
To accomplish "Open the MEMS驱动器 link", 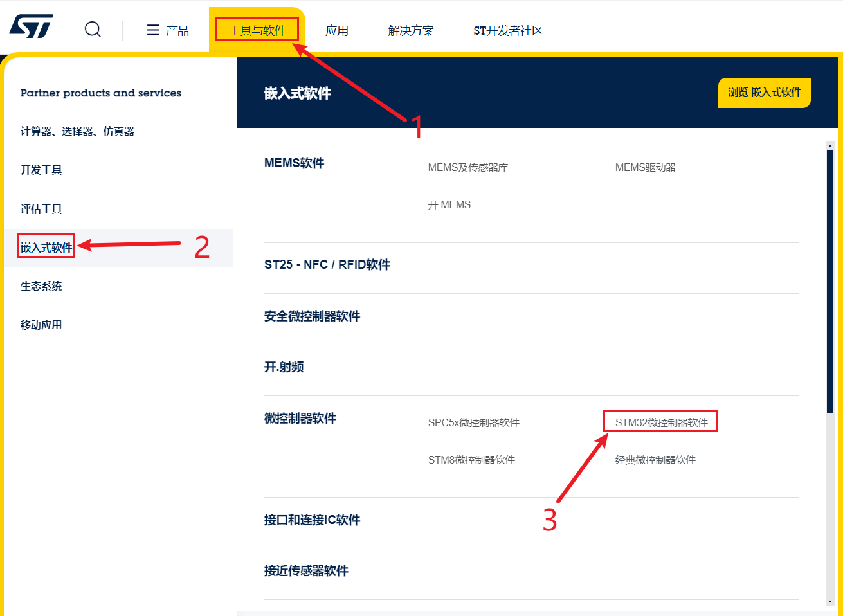I will point(646,167).
